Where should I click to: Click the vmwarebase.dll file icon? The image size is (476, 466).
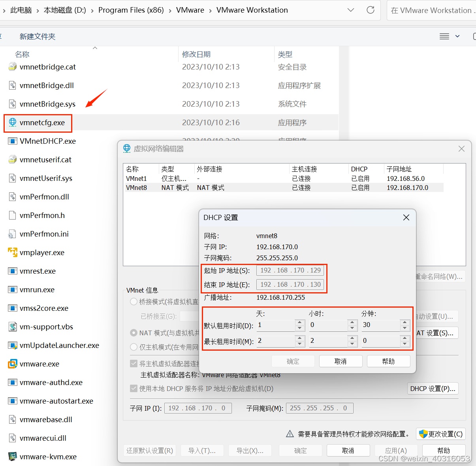tap(13, 419)
